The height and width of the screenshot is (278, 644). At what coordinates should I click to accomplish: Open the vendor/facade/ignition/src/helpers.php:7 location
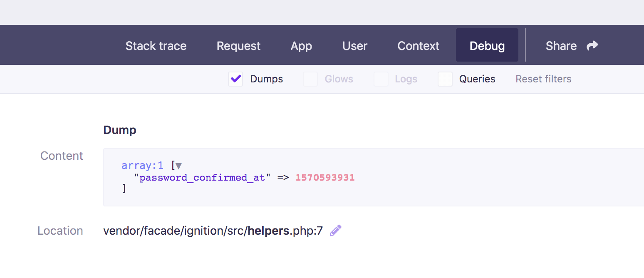pyautogui.click(x=213, y=231)
